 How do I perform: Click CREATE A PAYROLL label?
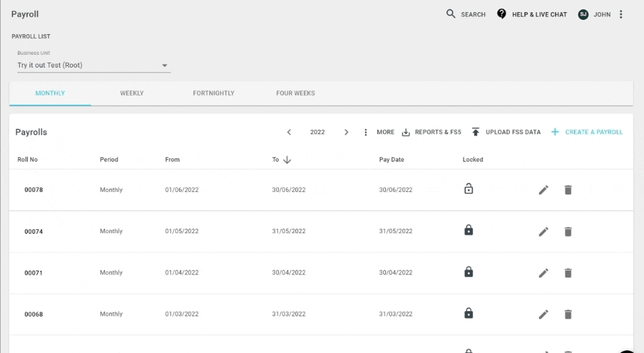[594, 132]
